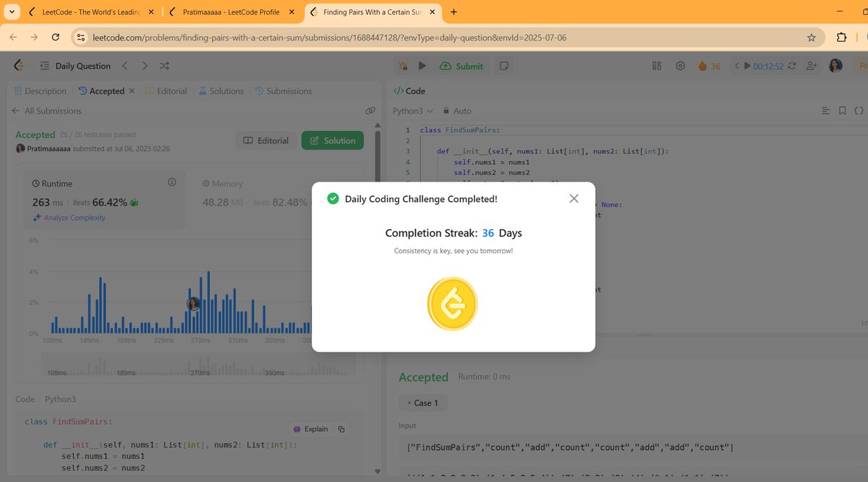
Task: Click the Auto lock toggle in editor bar
Action: click(x=456, y=110)
